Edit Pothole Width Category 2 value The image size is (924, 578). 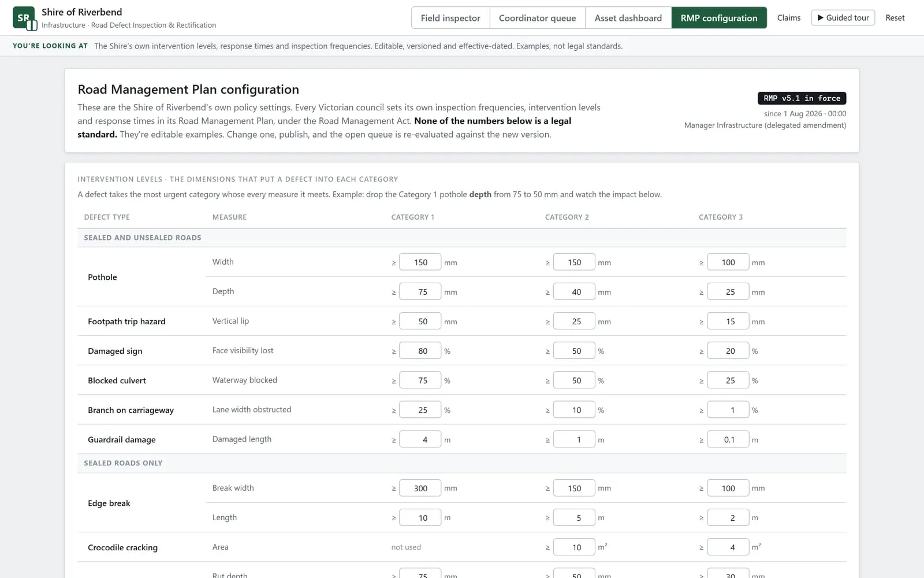573,262
